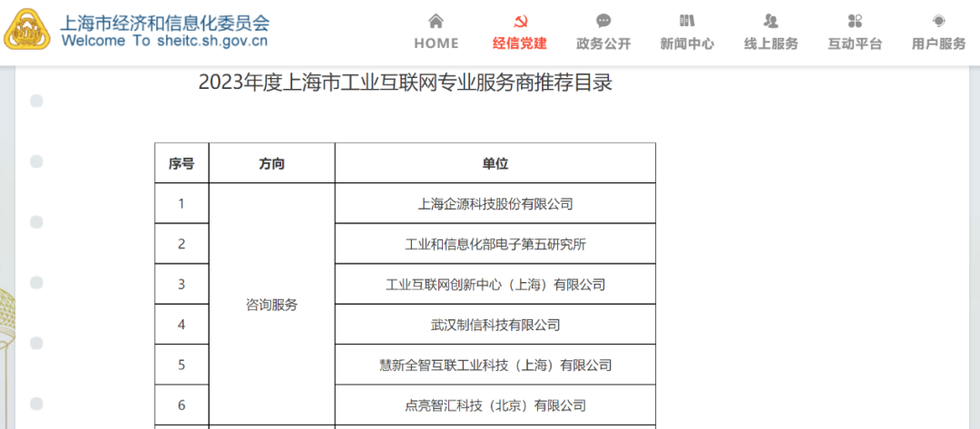Click serial number 1 cell
The height and width of the screenshot is (429, 980).
tap(181, 203)
